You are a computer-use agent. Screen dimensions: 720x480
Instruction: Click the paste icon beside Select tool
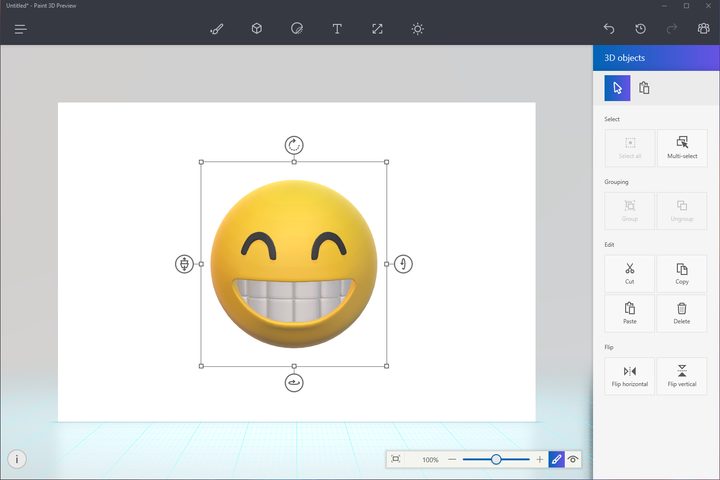(644, 88)
